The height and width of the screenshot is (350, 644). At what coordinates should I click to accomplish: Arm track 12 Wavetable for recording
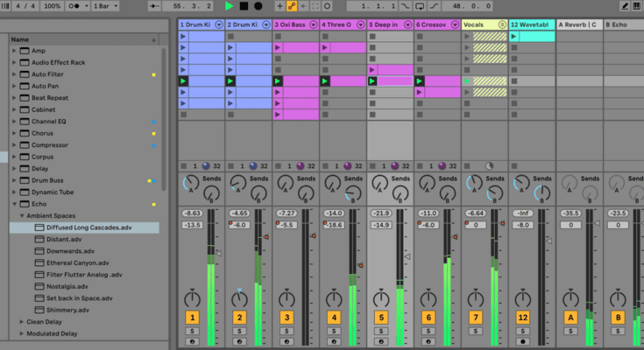pyautogui.click(x=522, y=341)
